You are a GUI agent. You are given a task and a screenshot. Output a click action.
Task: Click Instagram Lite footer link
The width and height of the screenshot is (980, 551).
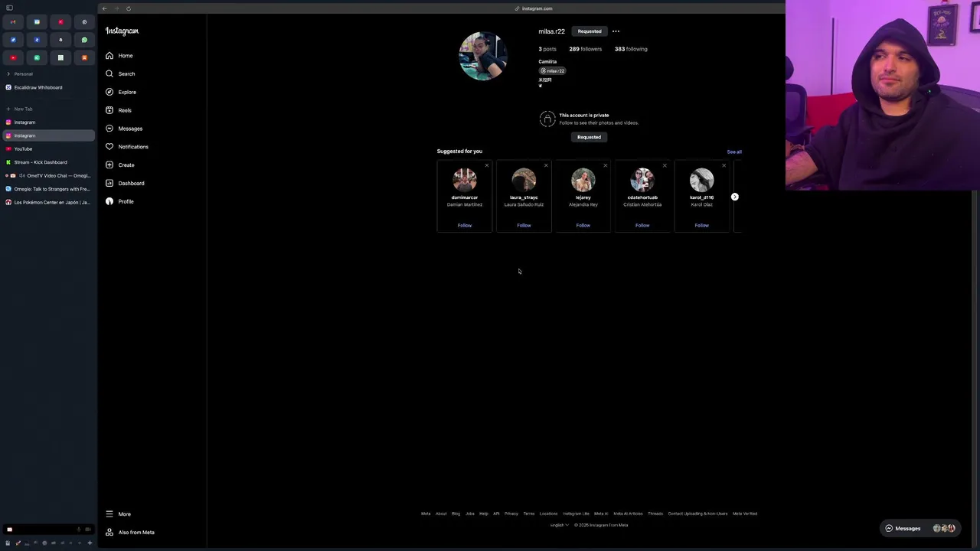coord(577,514)
